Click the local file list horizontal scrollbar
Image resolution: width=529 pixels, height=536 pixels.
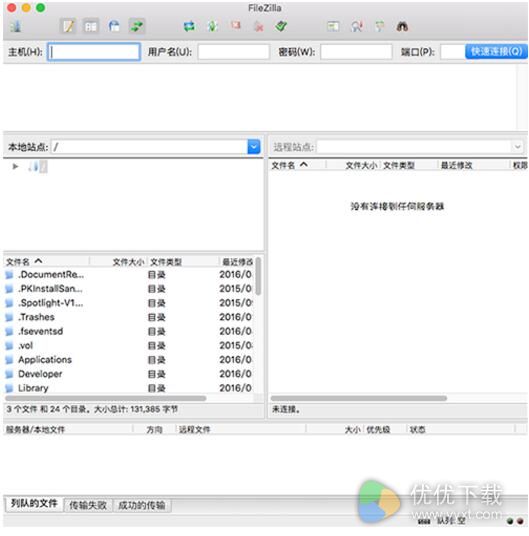click(106, 399)
